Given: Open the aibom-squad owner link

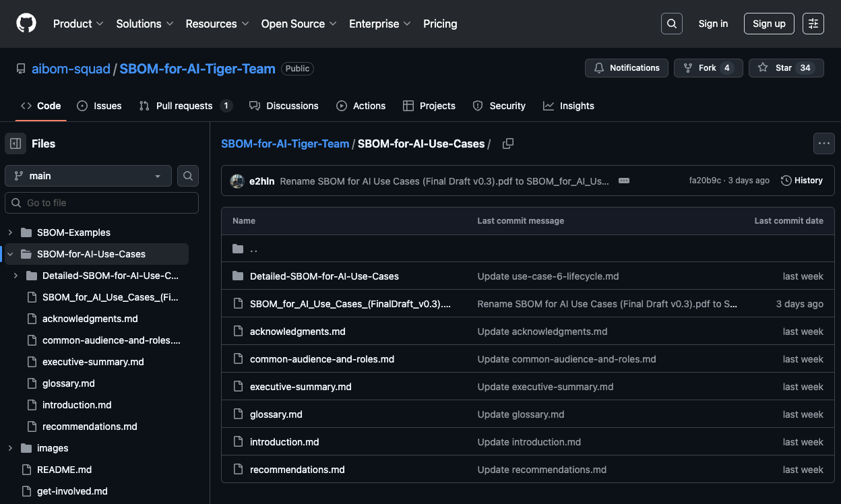Looking at the screenshot, I should pos(71,69).
